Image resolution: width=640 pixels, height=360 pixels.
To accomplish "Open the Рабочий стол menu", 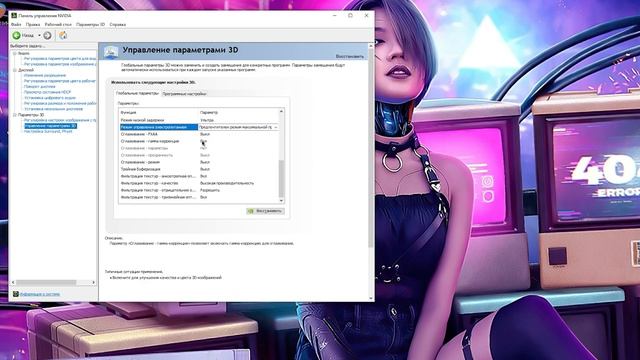I will tap(58, 24).
